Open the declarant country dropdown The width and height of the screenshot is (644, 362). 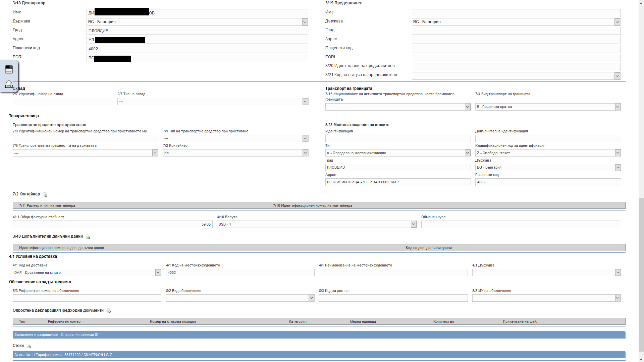point(305,22)
